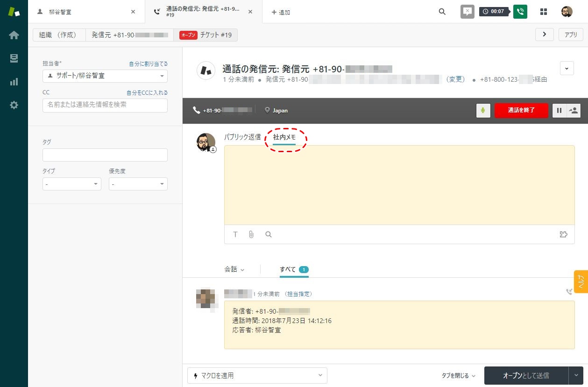588x387 pixels.
Task: Click the 応答者: 柳谷智宣 text
Action: click(256, 330)
